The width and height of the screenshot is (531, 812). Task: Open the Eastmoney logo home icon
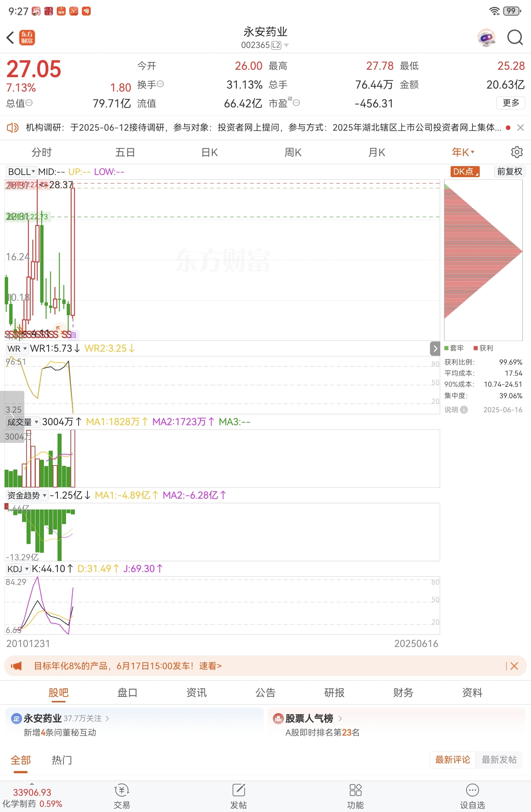coord(27,38)
